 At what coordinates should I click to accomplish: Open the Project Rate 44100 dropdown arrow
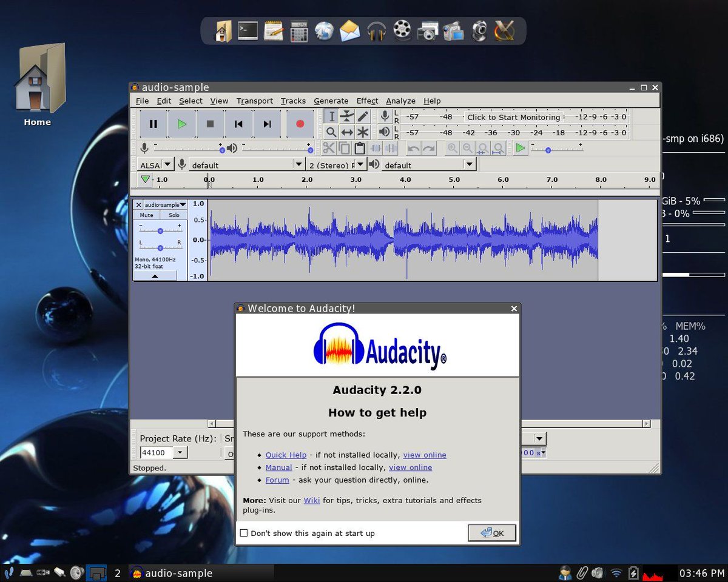[x=181, y=452]
